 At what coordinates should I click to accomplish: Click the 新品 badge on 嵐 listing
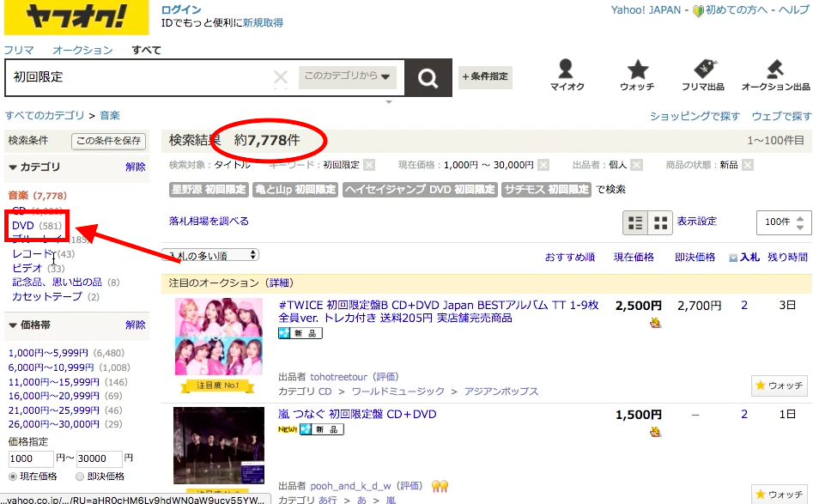(321, 429)
